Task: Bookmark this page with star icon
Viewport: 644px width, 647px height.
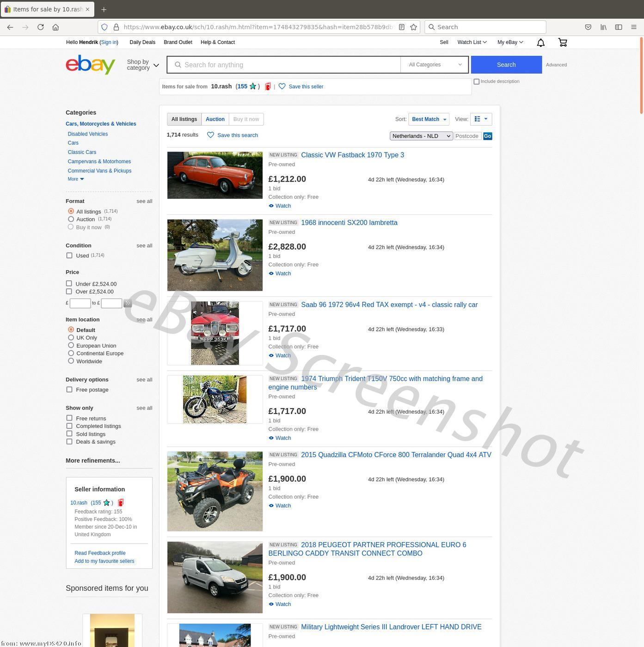Action: (413, 27)
